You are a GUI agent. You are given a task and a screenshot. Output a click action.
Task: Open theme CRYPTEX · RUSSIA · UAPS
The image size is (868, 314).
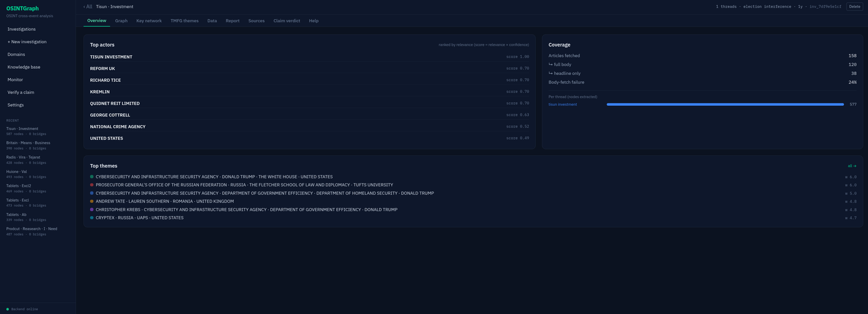[139, 217]
